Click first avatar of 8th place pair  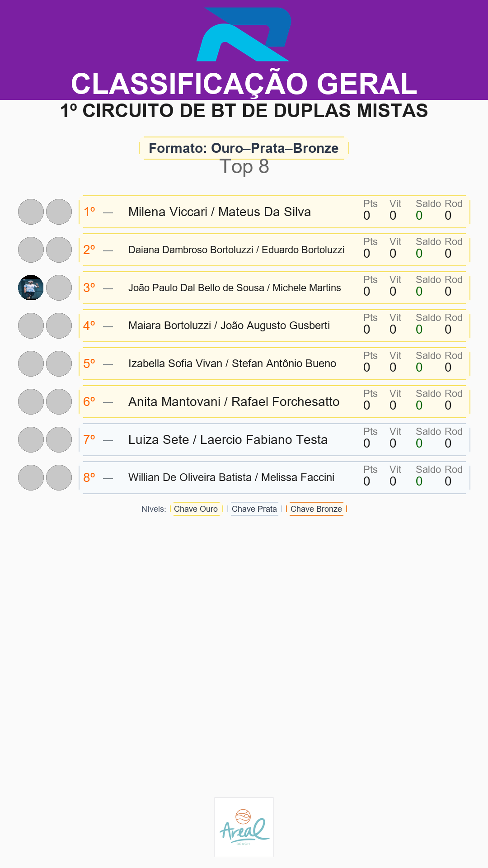coord(31,477)
